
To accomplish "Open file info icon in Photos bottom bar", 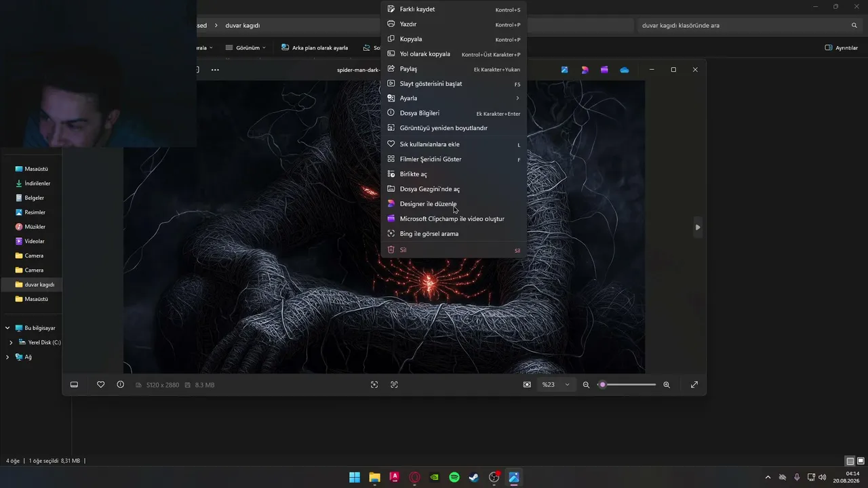I will [121, 385].
